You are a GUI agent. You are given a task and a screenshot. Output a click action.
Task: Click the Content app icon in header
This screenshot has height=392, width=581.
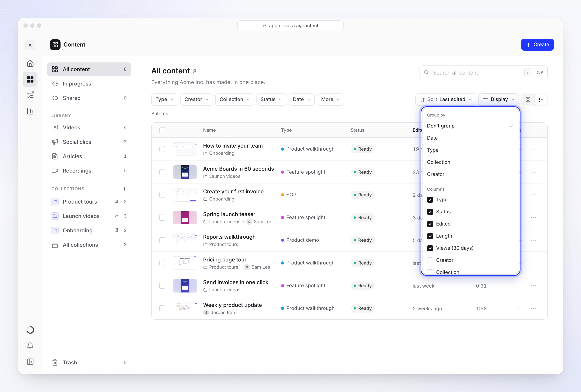[55, 44]
